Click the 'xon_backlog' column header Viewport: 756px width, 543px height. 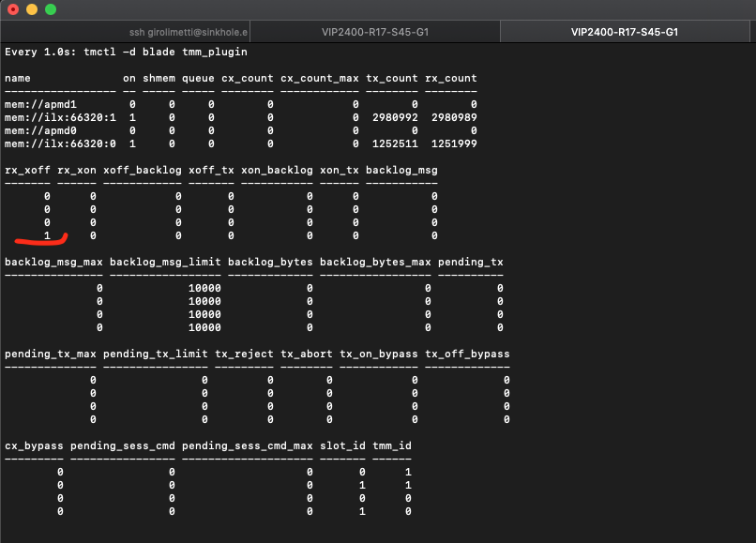click(277, 171)
